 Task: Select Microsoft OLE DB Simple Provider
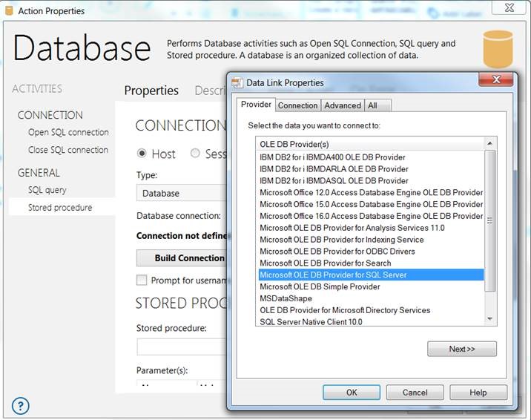tap(371, 286)
